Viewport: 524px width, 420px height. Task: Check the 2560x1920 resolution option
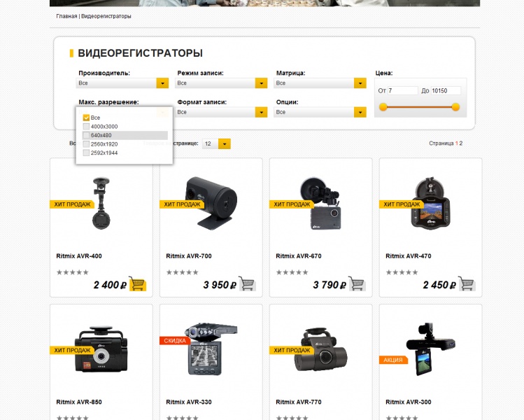pos(86,144)
